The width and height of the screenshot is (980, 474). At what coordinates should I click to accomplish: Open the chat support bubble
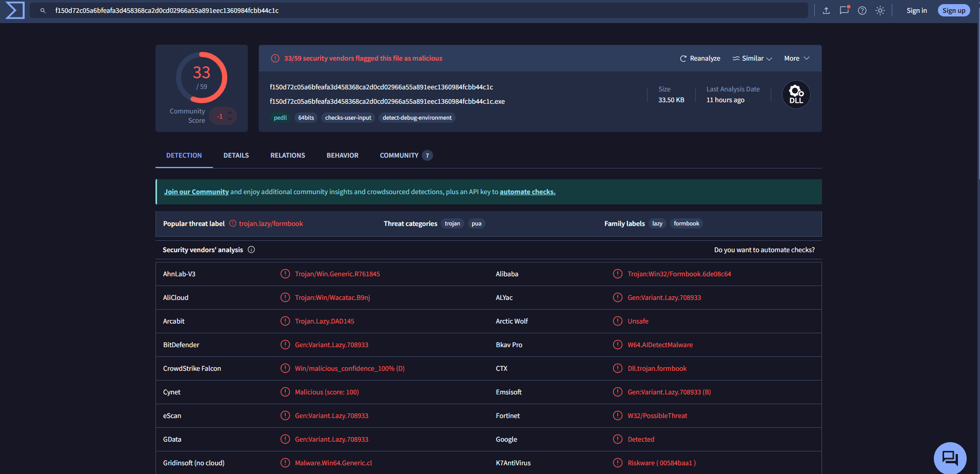click(950, 458)
